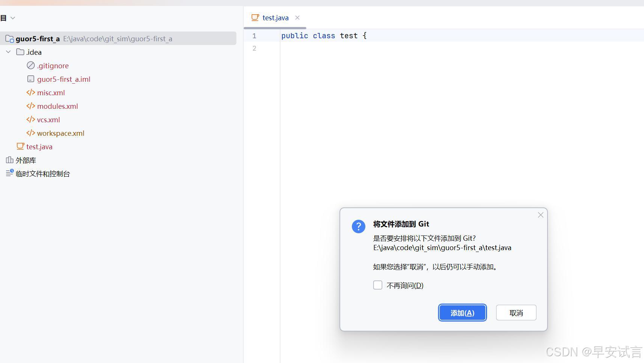Collapse the .idea folder chevron
The height and width of the screenshot is (363, 644).
tap(8, 52)
